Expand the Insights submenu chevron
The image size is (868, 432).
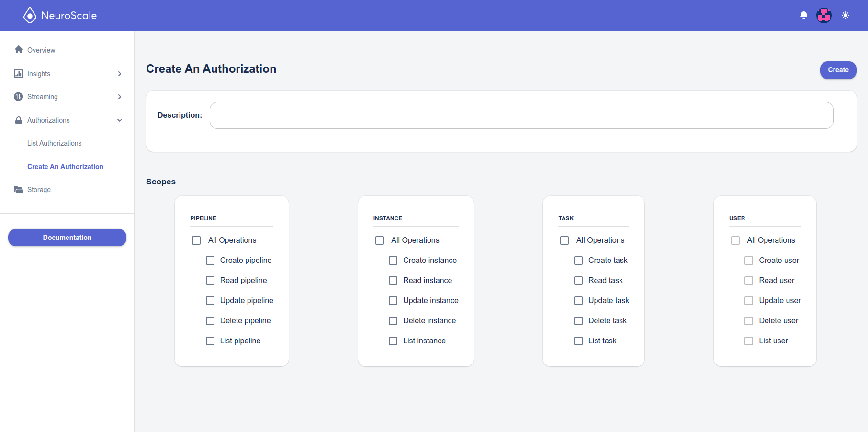(x=120, y=74)
